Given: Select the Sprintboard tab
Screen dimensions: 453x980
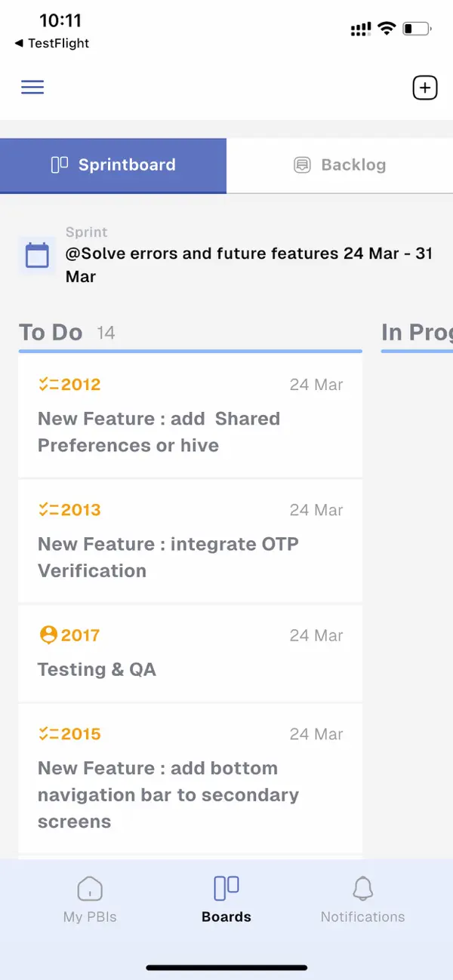Looking at the screenshot, I should pyautogui.click(x=113, y=164).
